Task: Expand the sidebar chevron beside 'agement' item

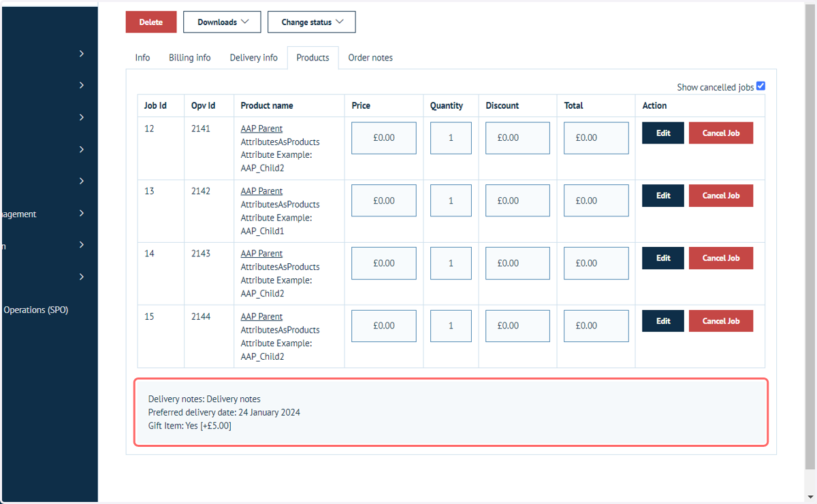Action: [x=82, y=213]
